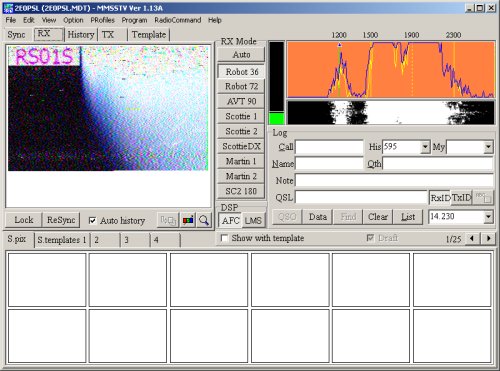Click in the Note input field
500x371 pixels.
pos(394,180)
